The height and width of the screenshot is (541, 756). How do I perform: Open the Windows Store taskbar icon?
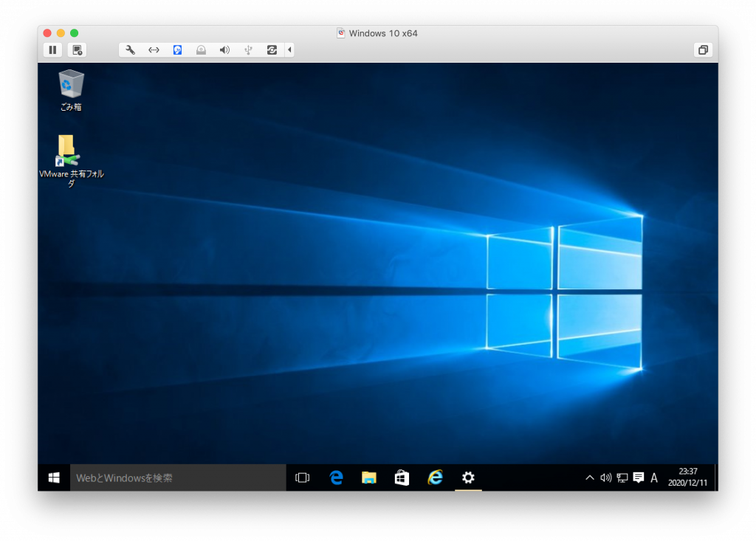402,478
